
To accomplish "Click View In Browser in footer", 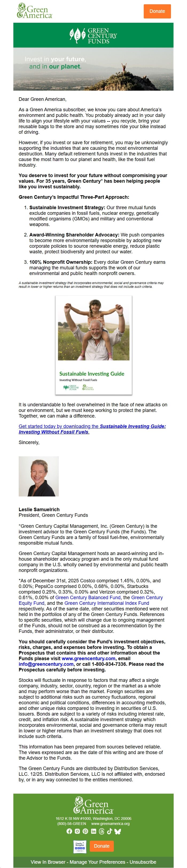I will point(48,862).
